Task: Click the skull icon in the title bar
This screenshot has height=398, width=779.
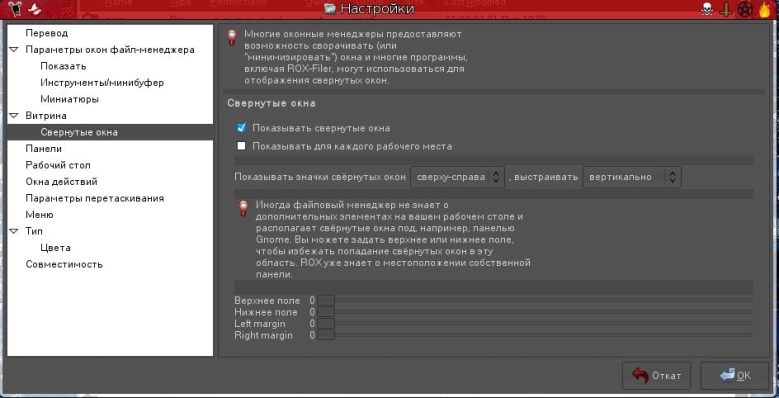Action: (x=706, y=9)
